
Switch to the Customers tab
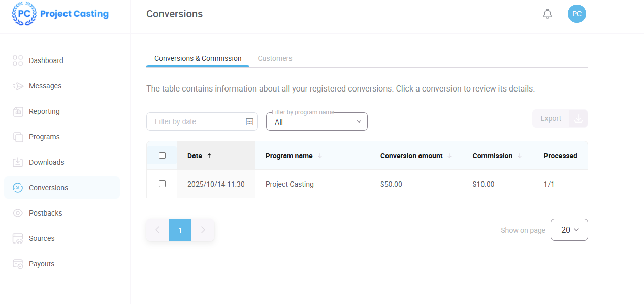[275, 58]
